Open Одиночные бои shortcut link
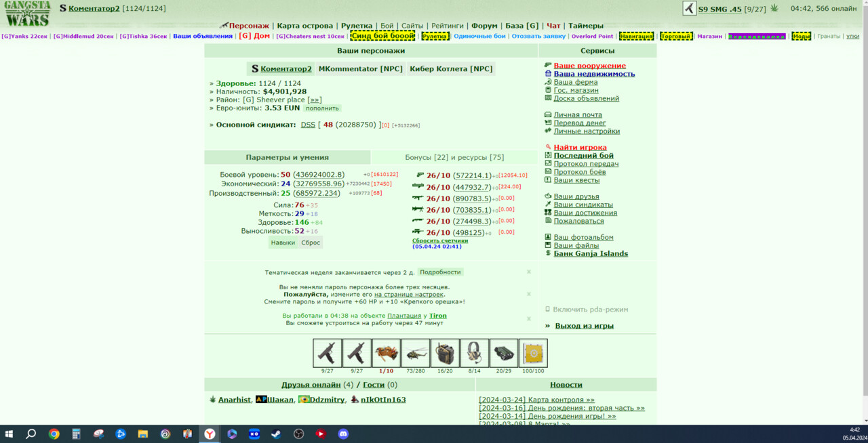The width and height of the screenshot is (868, 443). 479,37
